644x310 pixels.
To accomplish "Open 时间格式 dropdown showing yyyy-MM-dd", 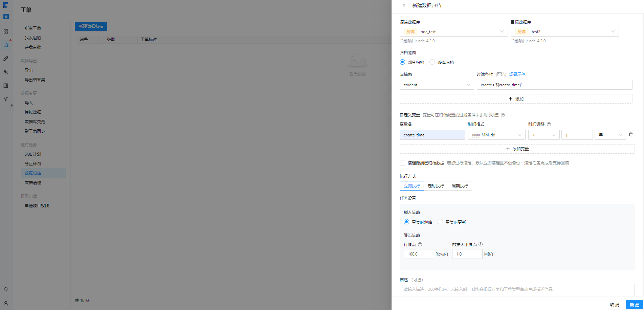I will (497, 135).
